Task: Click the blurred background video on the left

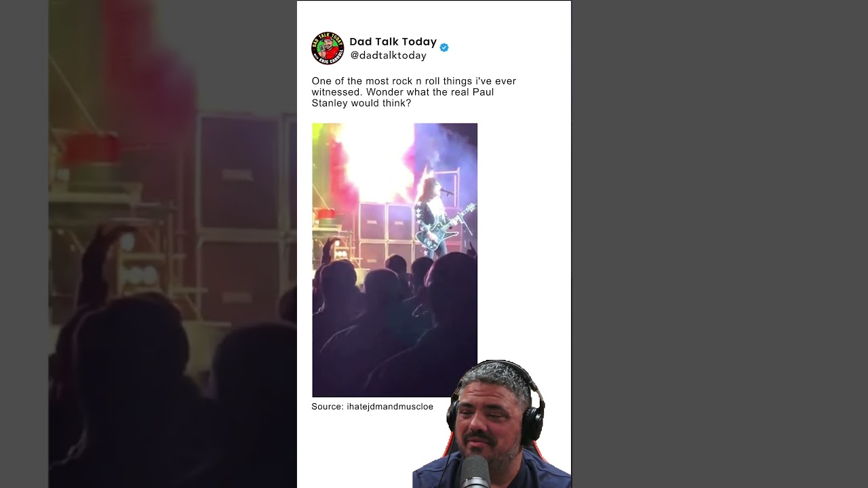Action: [x=173, y=244]
